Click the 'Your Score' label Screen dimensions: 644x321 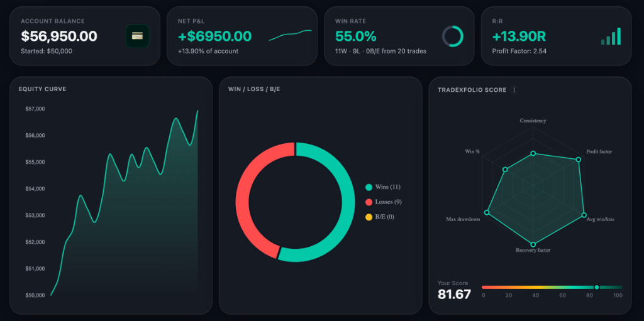click(453, 283)
